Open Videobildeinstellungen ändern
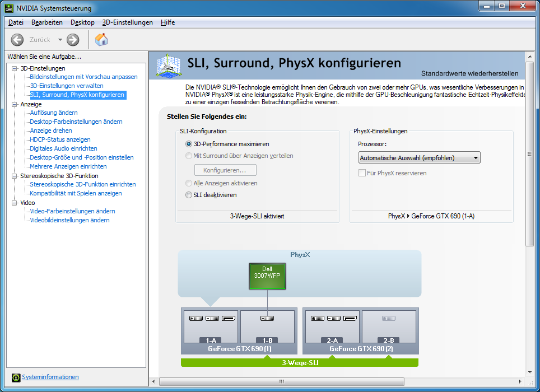This screenshot has height=392, width=540. coord(69,220)
